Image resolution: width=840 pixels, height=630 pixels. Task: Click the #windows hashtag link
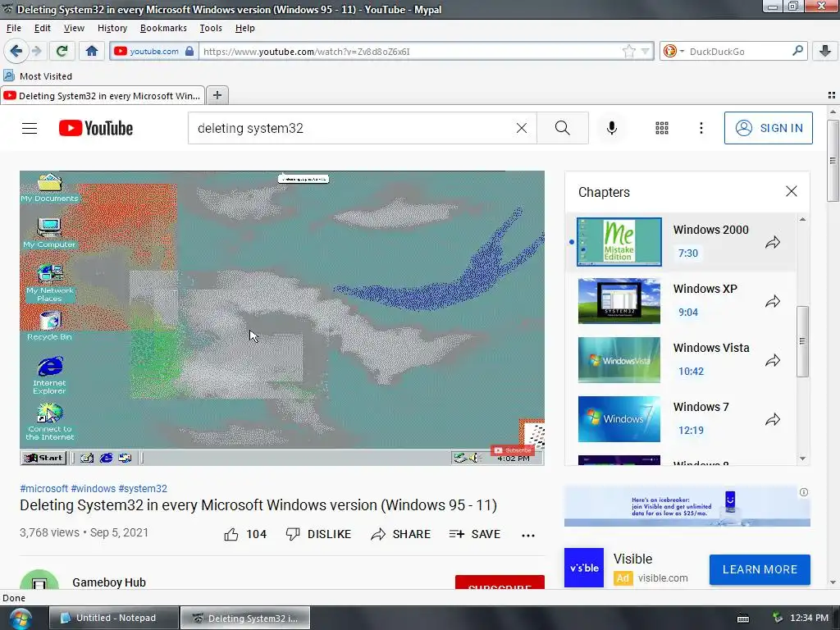(x=94, y=489)
